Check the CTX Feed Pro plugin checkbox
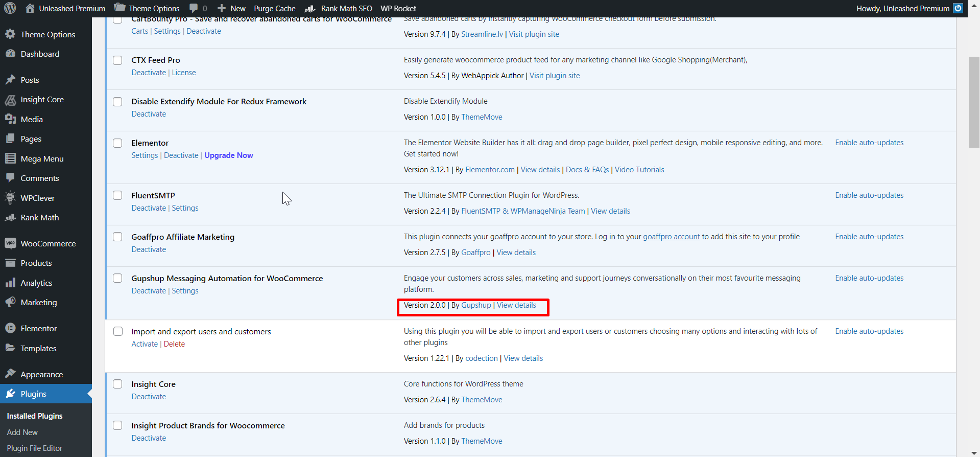Image resolution: width=980 pixels, height=457 pixels. pyautogui.click(x=117, y=60)
